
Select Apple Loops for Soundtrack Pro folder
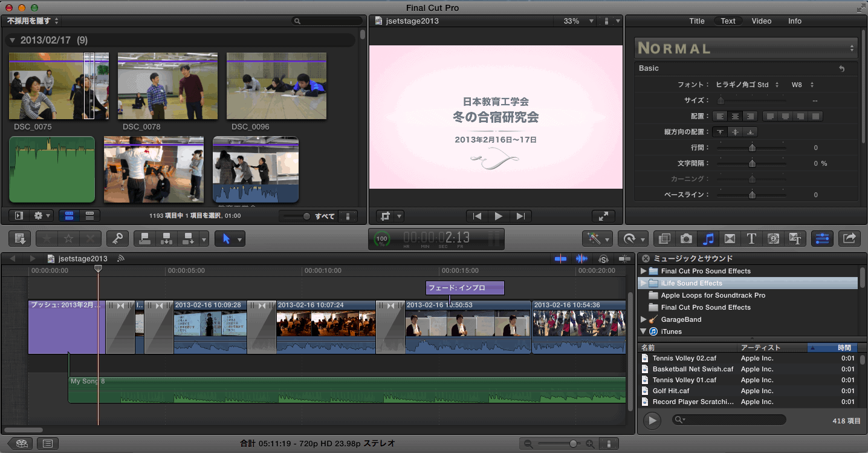(713, 295)
